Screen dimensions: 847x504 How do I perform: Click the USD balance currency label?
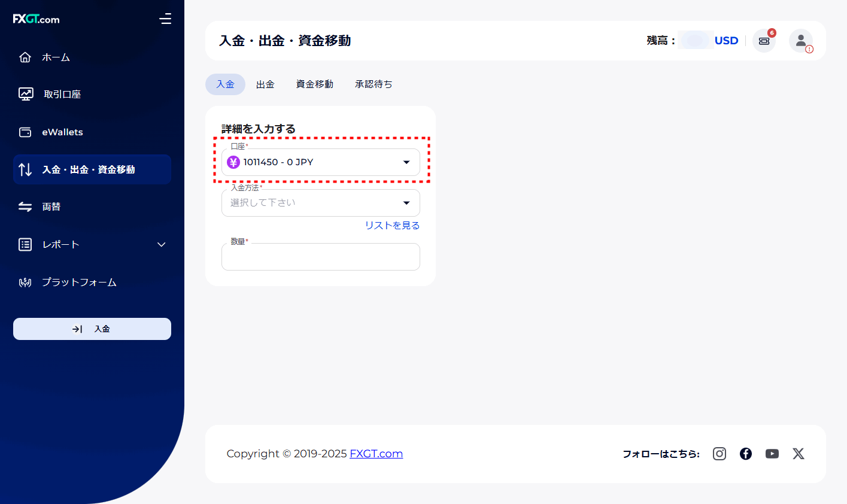tap(727, 41)
